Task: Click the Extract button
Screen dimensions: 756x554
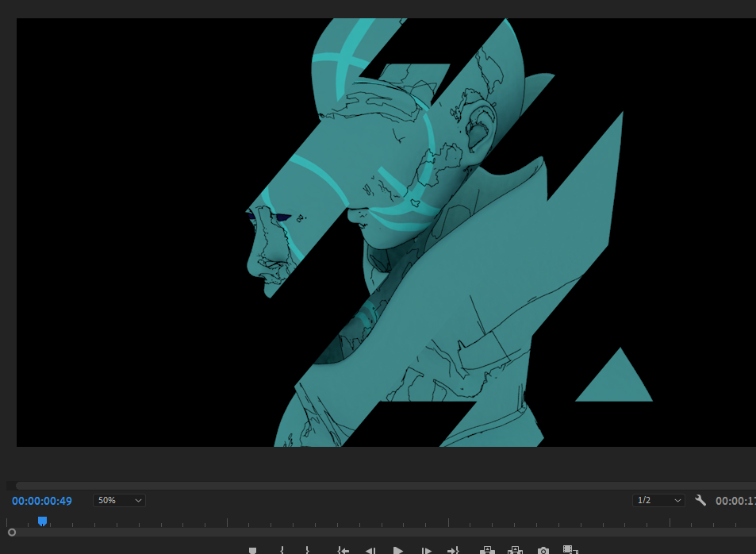Action: 515,551
